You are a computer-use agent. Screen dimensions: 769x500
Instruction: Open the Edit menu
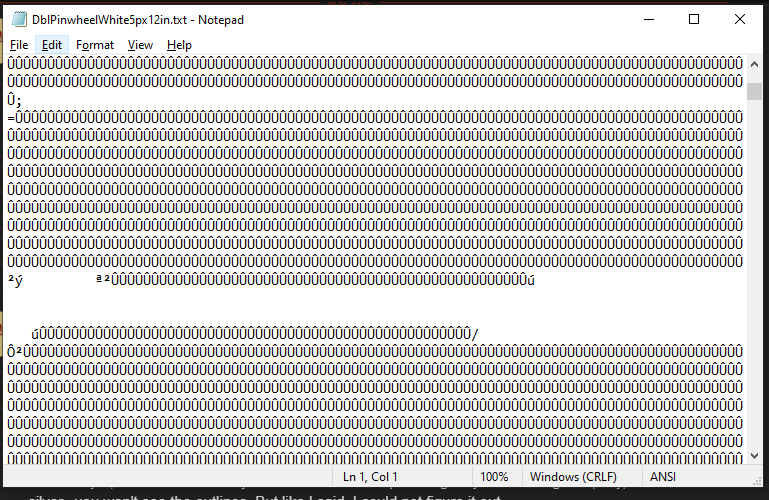click(x=51, y=45)
